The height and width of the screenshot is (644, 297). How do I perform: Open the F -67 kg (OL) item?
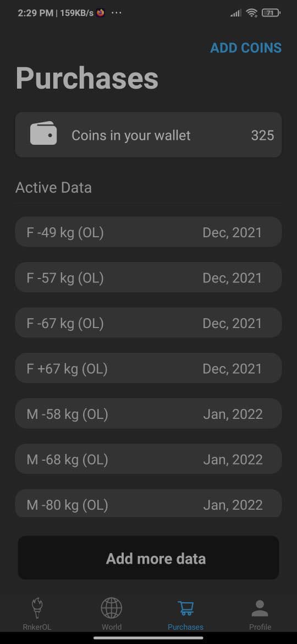148,323
